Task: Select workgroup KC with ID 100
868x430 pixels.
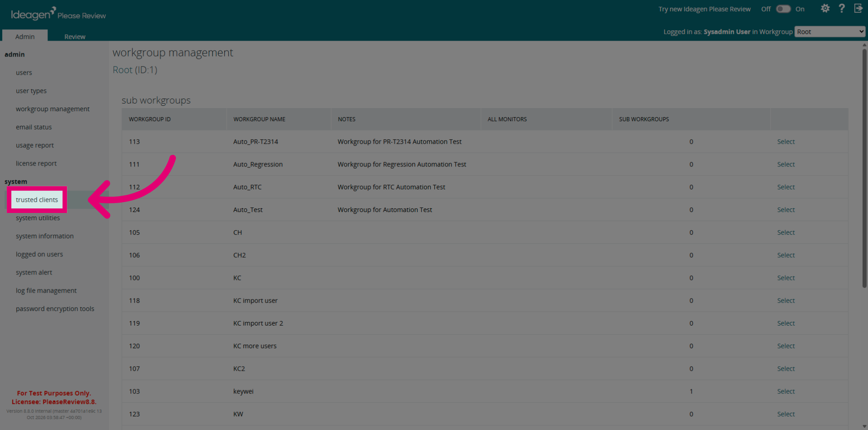Action: [x=786, y=278]
